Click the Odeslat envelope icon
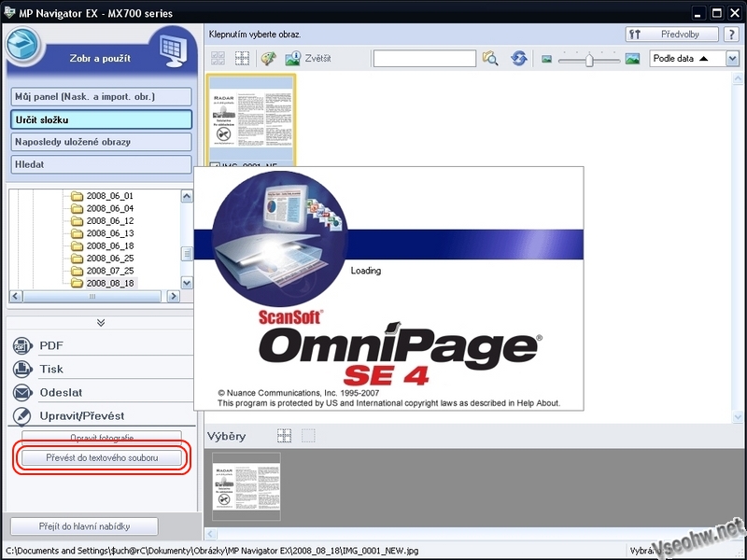 (21, 392)
